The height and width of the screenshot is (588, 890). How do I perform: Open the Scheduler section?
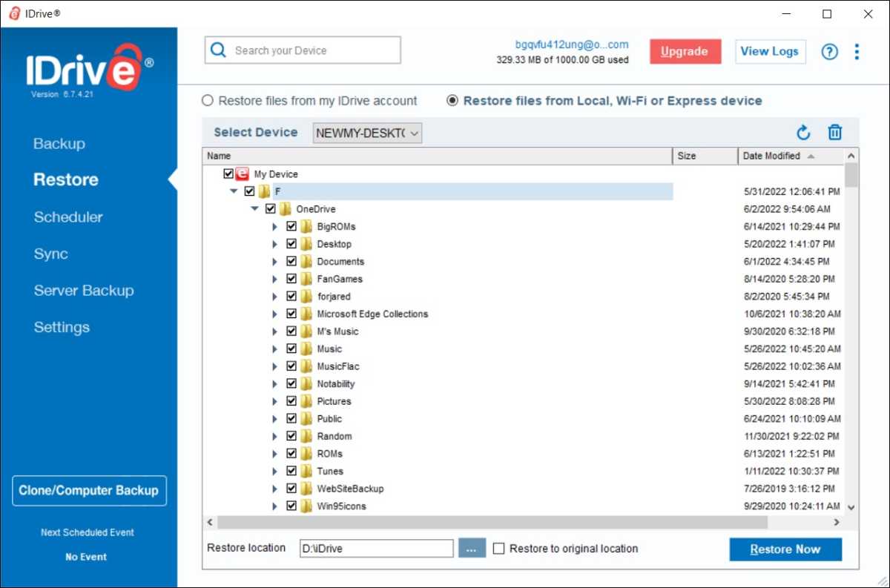pyautogui.click(x=68, y=217)
